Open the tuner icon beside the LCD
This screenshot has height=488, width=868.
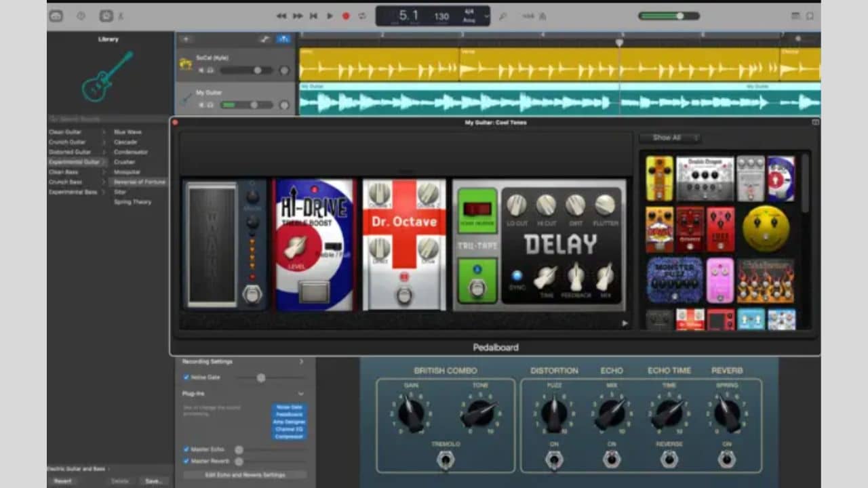(502, 16)
